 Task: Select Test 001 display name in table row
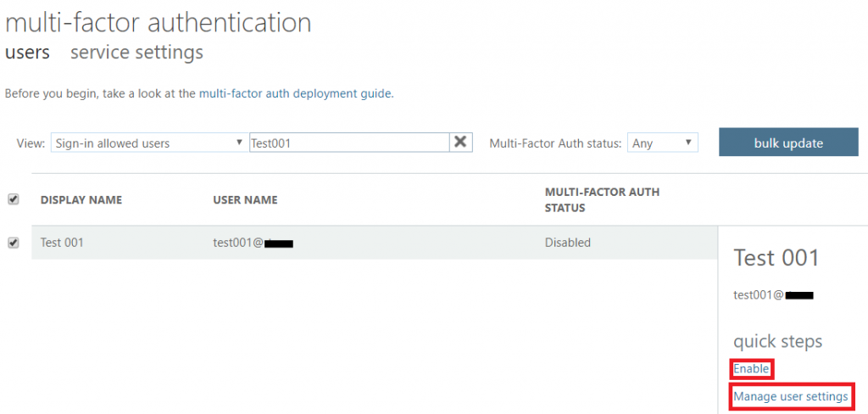point(62,243)
